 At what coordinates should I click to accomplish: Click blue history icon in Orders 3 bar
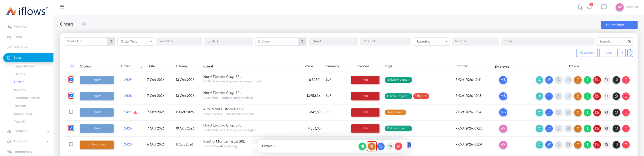381,146
